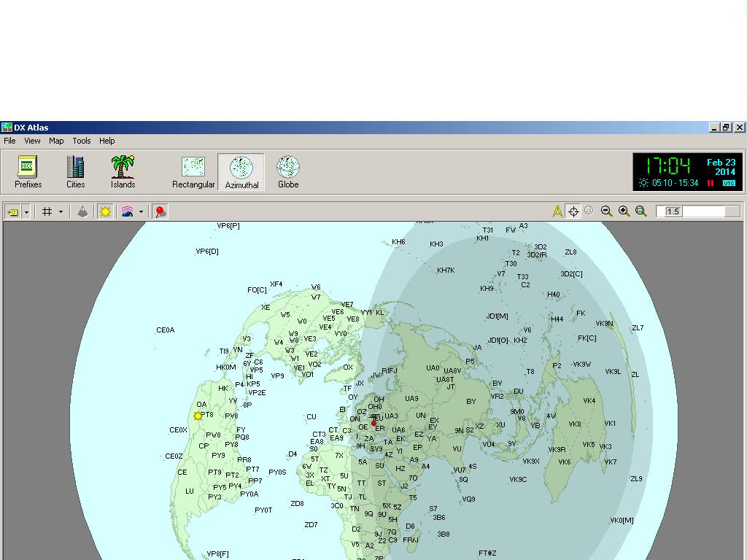Click the grid hash icon

[x=47, y=211]
